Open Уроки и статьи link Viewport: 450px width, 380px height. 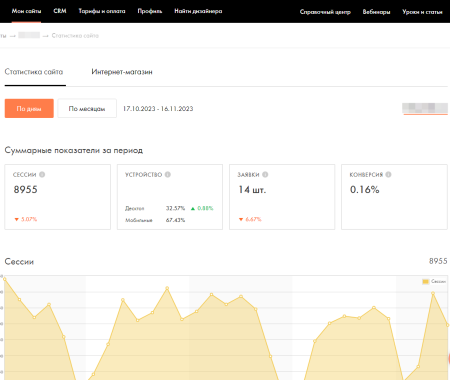(422, 12)
